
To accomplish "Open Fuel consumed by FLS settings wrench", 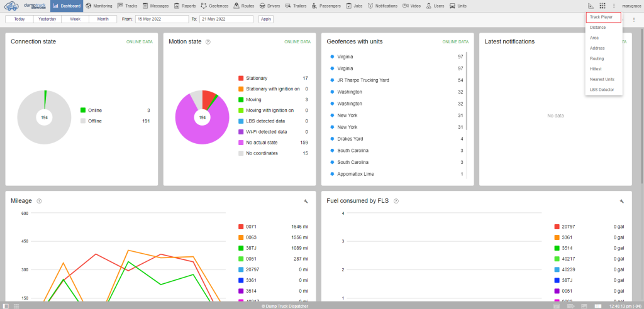I will pyautogui.click(x=621, y=201).
